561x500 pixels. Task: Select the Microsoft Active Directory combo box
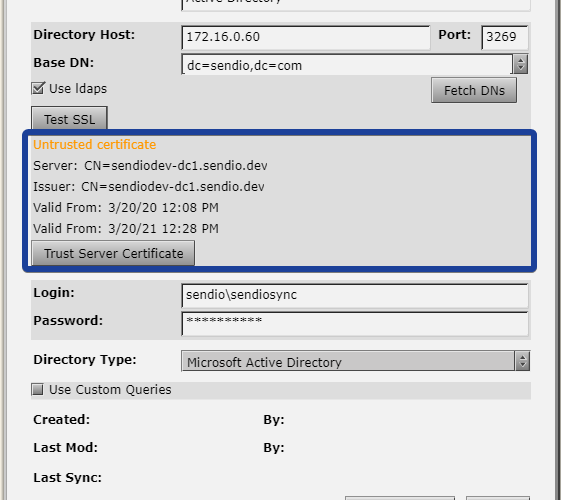[x=355, y=361]
